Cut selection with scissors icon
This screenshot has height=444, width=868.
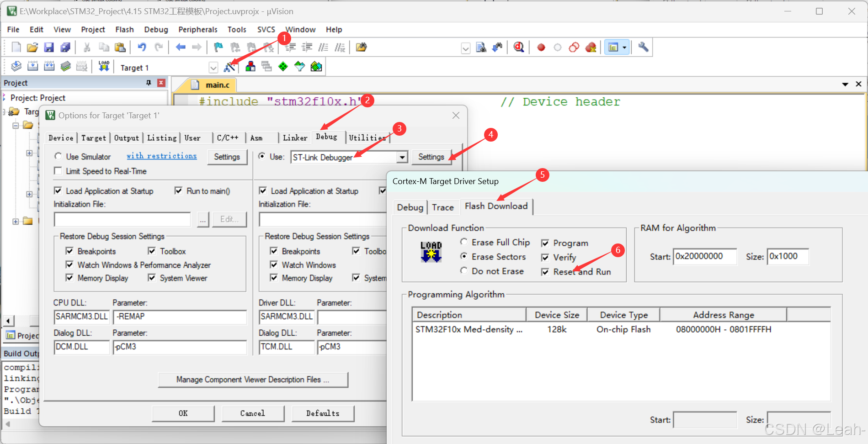click(87, 47)
